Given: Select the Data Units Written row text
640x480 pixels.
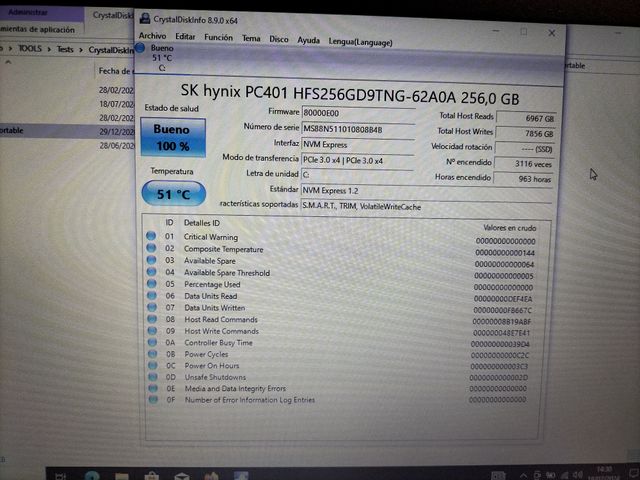Looking at the screenshot, I should (215, 308).
